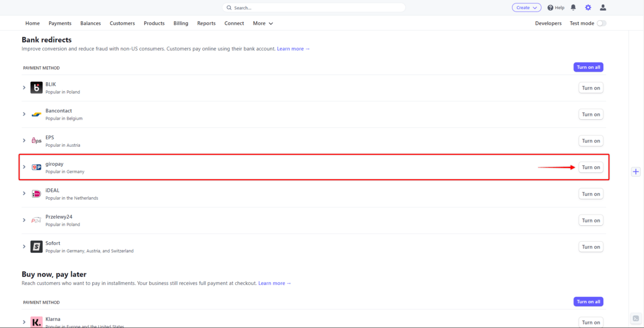Viewport: 644px width, 328px height.
Task: Click the 'Test mode' label text
Action: [582, 23]
